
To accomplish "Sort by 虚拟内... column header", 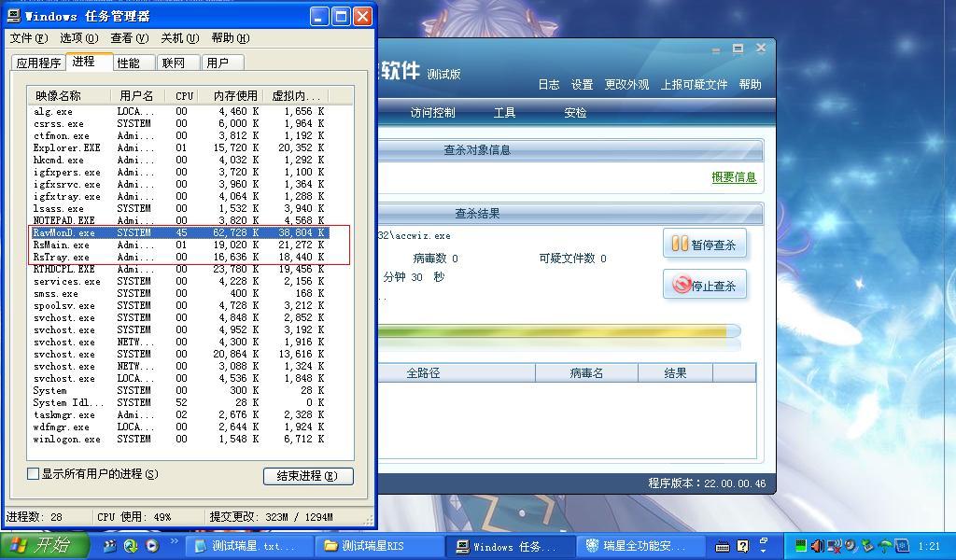I will [296, 96].
